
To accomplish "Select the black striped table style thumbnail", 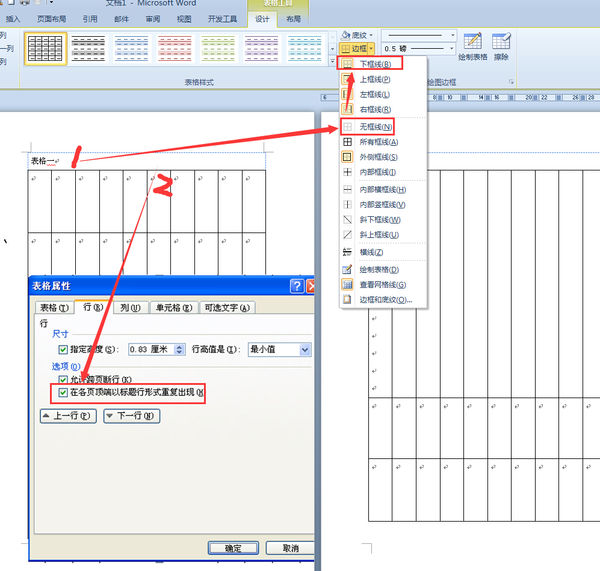I will point(88,49).
